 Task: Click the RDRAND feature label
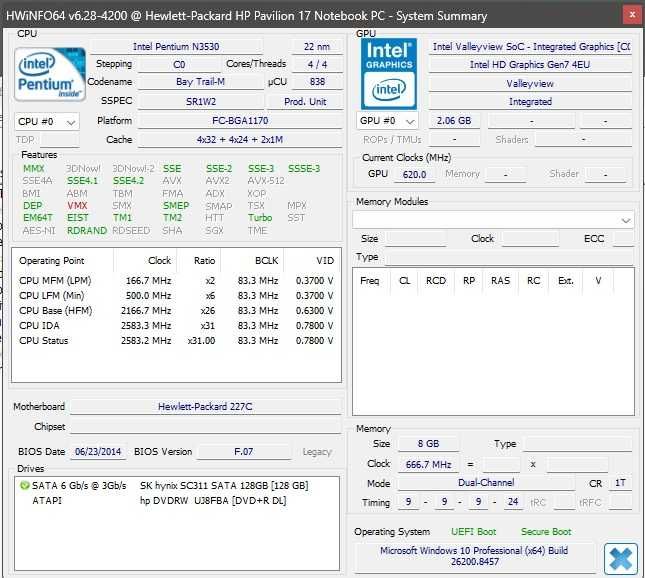[x=87, y=230]
